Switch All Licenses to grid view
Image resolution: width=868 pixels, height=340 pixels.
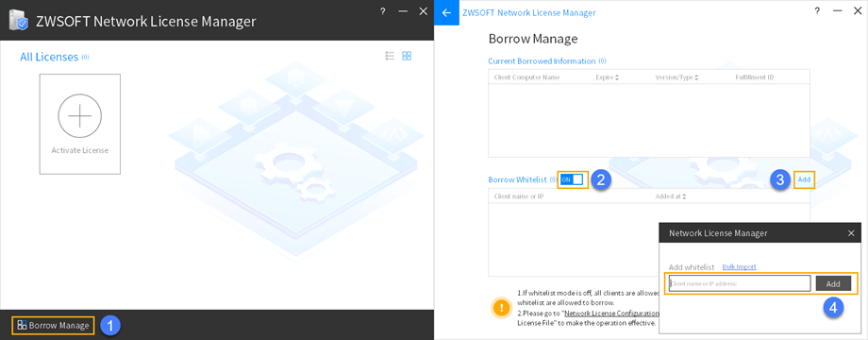point(407,56)
